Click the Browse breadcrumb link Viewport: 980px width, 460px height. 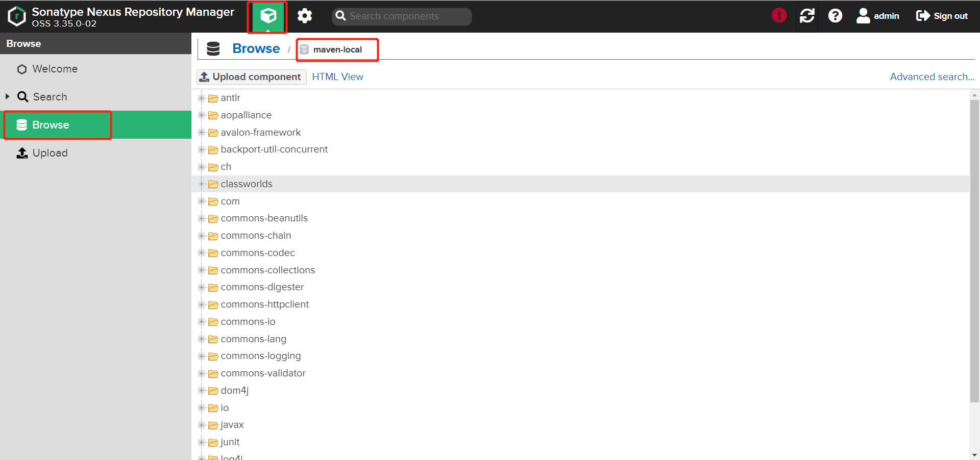point(256,48)
